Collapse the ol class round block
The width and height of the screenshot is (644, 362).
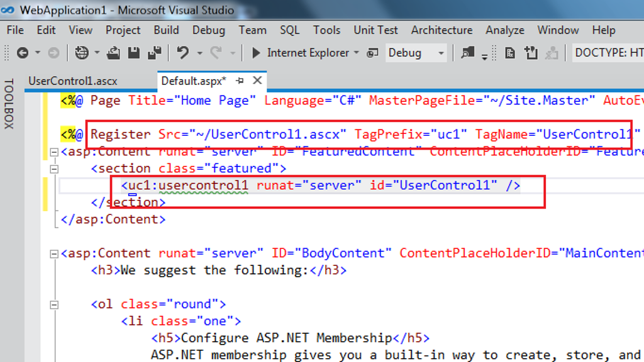[54, 305]
